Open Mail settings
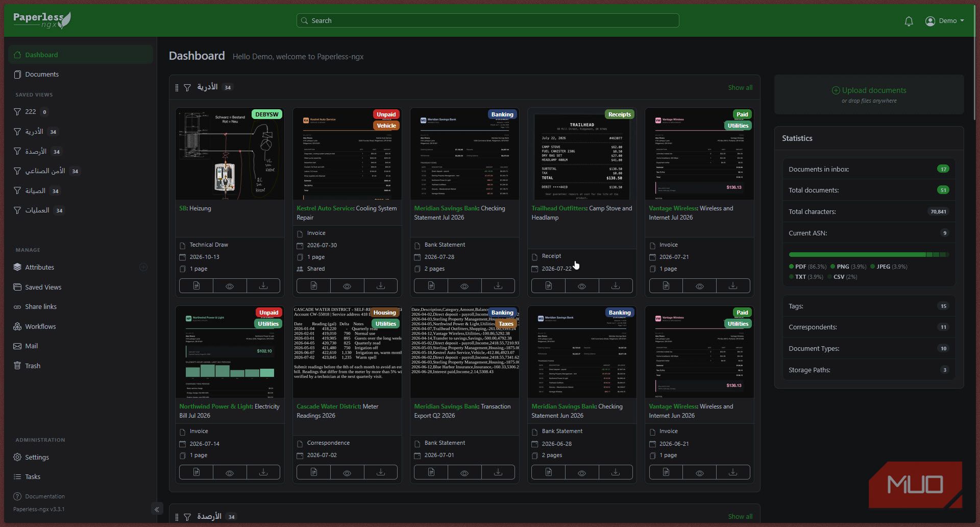The image size is (980, 527). tap(31, 346)
